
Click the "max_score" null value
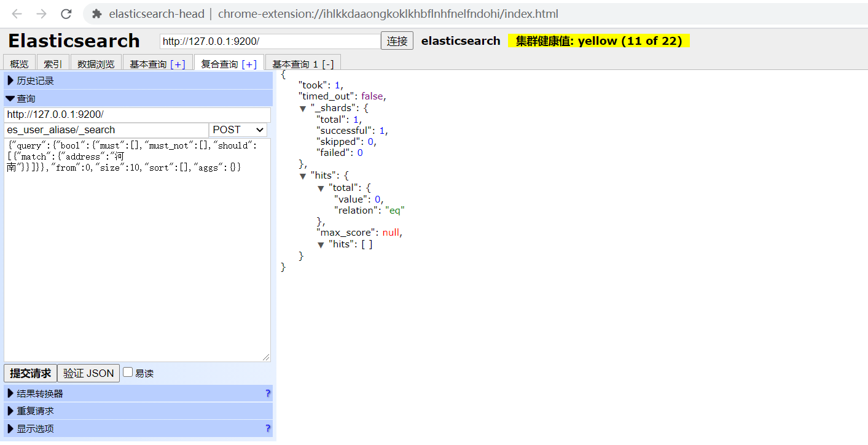pyautogui.click(x=392, y=233)
